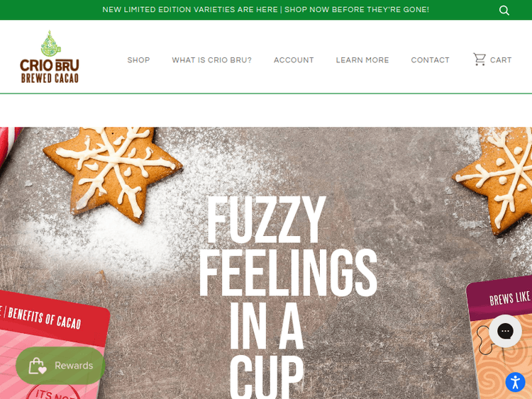Click the Rewards bag-heart icon
This screenshot has height=399, width=532.
point(38,366)
